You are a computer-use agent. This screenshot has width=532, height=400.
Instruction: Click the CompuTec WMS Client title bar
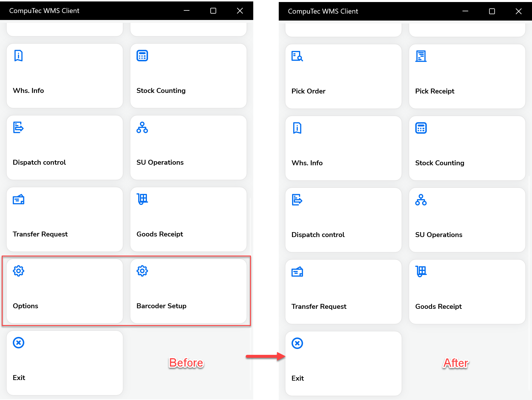[x=87, y=10]
